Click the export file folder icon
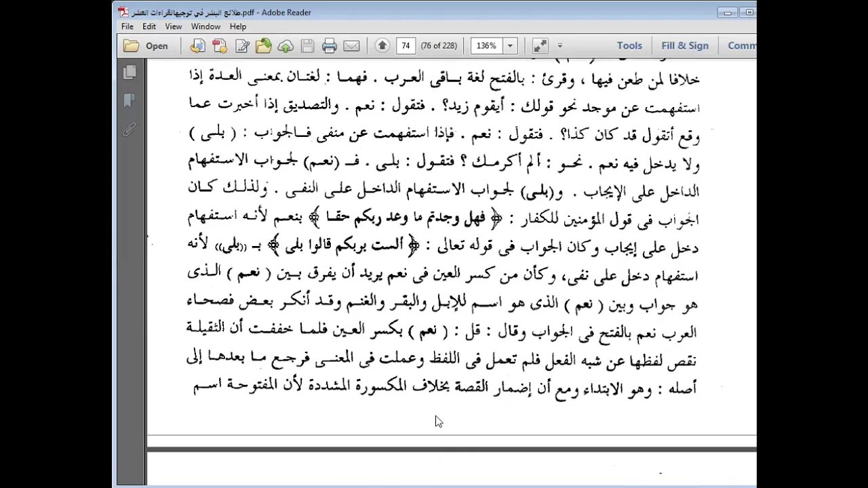 pos(264,46)
